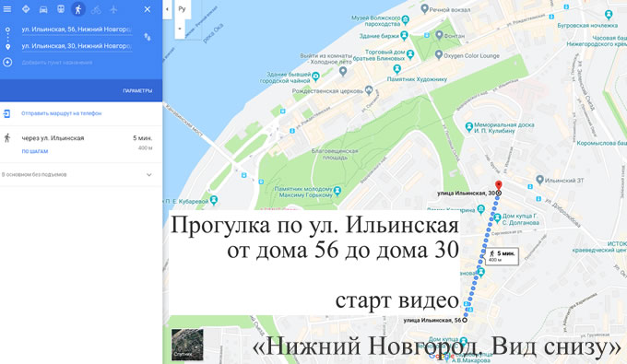This screenshot has width=627, height=364.
Task: Open the По шагам step details link
Action: pos(35,151)
